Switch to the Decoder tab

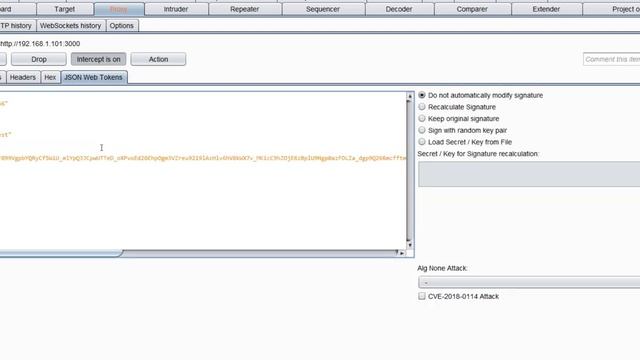click(399, 9)
